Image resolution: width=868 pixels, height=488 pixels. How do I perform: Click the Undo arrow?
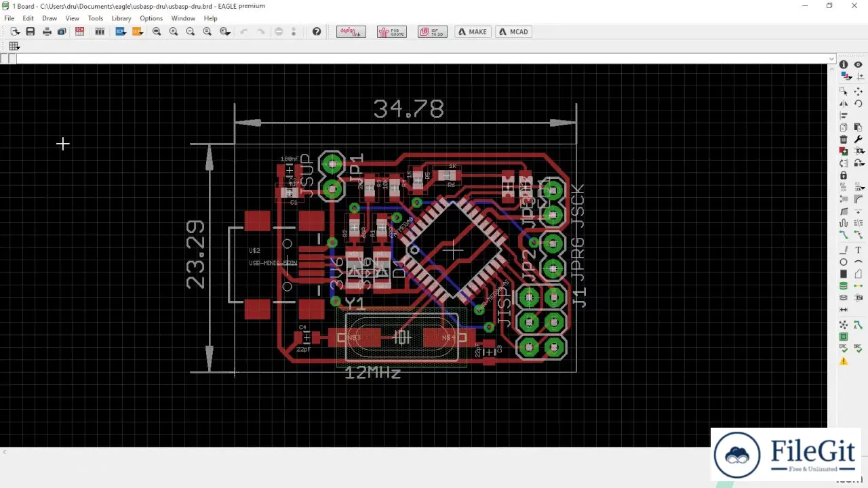(243, 32)
